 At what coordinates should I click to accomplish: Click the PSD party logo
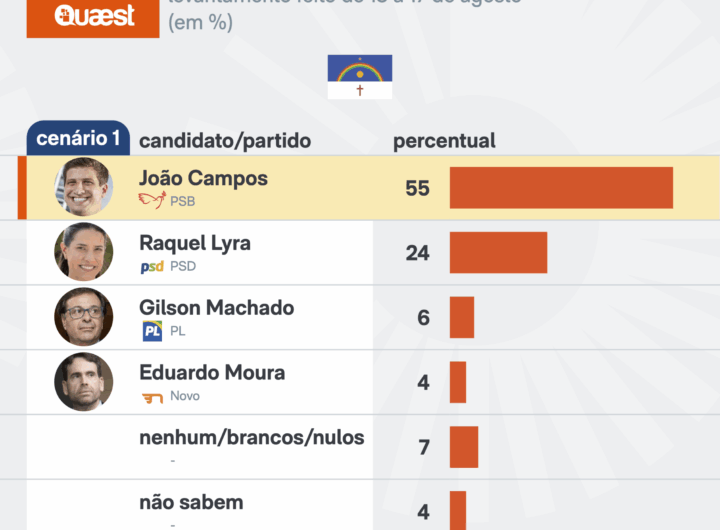152,266
